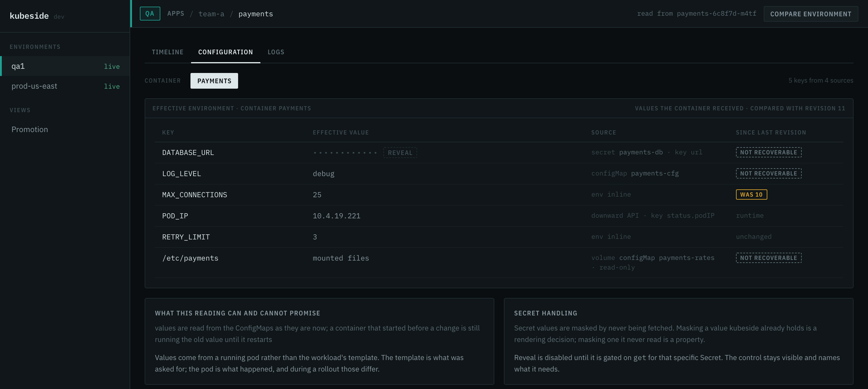Click NOT RECOVERABLE badge for /etc/payments
This screenshot has width=868, height=389.
click(769, 258)
